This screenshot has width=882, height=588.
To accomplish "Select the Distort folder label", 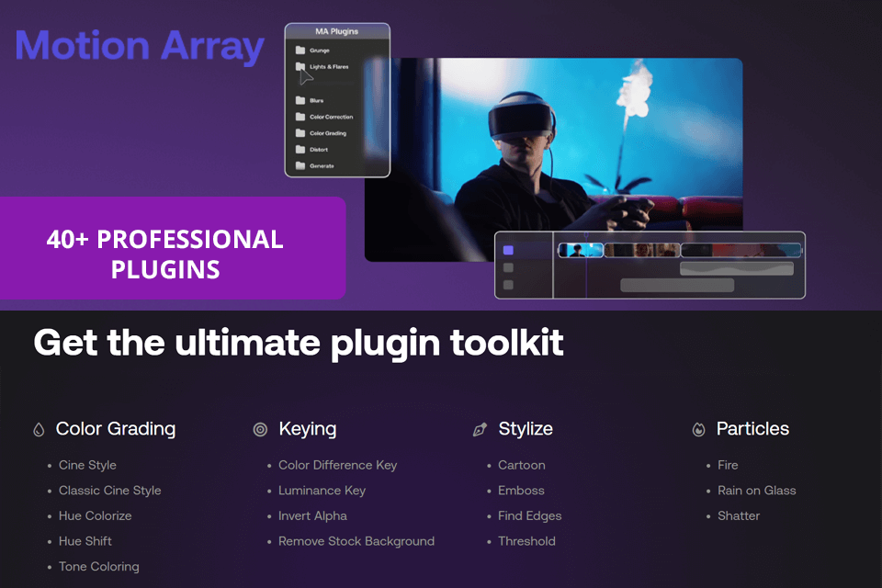I will [x=319, y=150].
